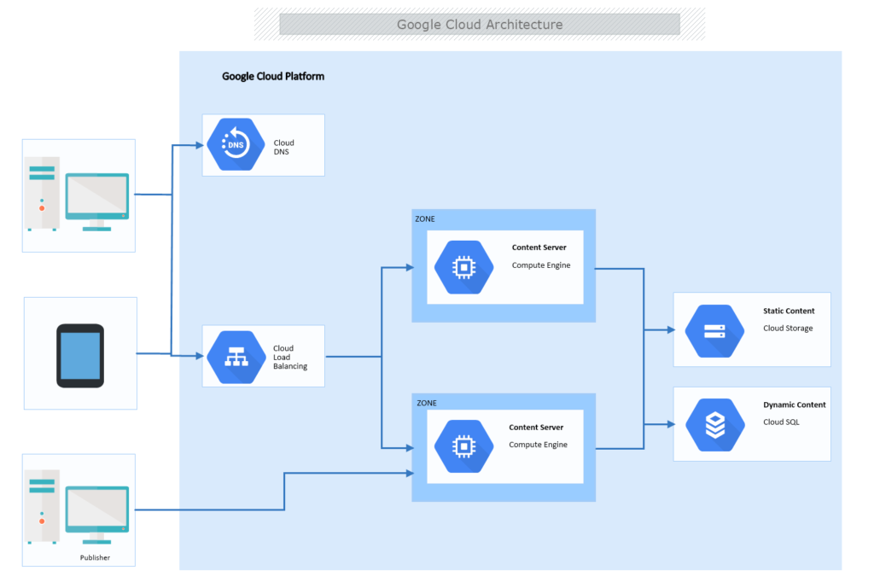
Task: Select the bottom ZONE header label
Action: click(425, 403)
